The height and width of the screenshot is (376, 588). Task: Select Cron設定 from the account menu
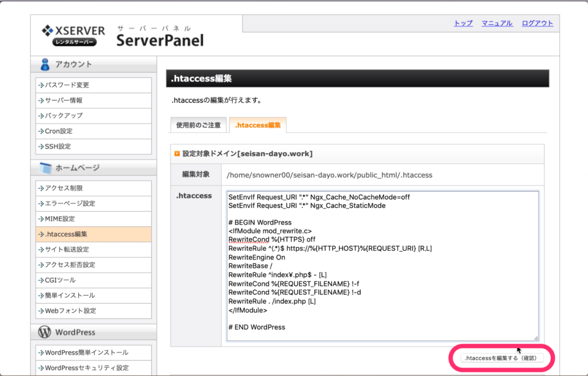click(59, 131)
